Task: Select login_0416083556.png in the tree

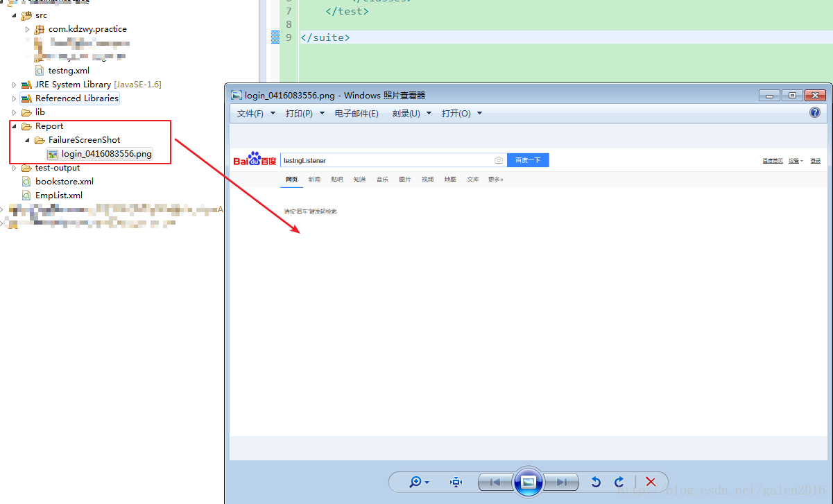Action: (x=107, y=154)
